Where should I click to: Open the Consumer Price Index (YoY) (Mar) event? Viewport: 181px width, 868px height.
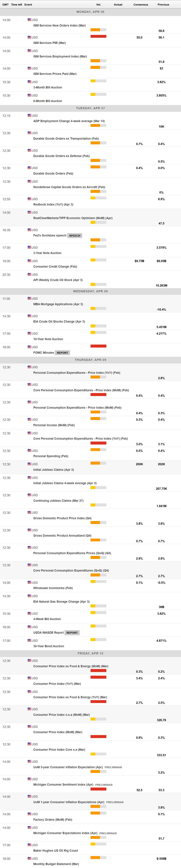[x=57, y=684]
